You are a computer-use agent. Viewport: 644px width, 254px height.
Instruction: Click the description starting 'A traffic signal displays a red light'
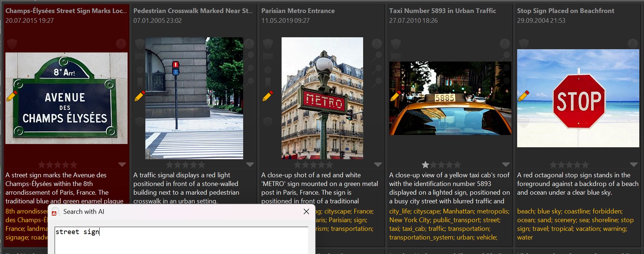[186, 188]
